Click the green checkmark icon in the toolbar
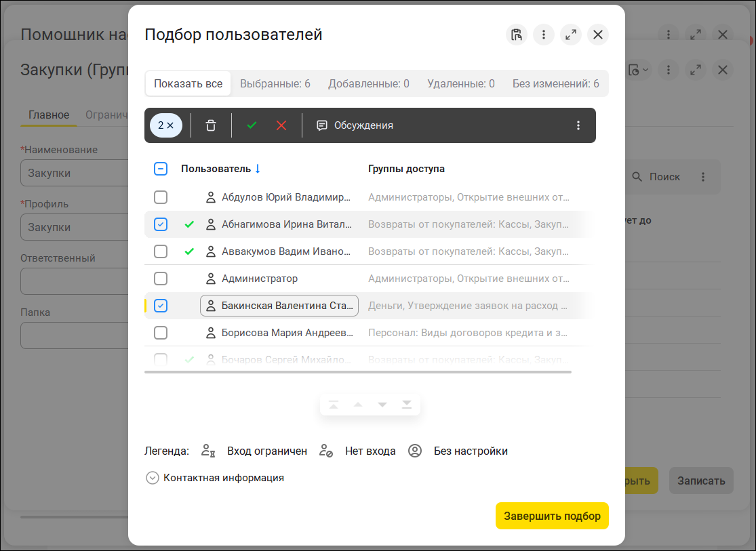 tap(252, 125)
